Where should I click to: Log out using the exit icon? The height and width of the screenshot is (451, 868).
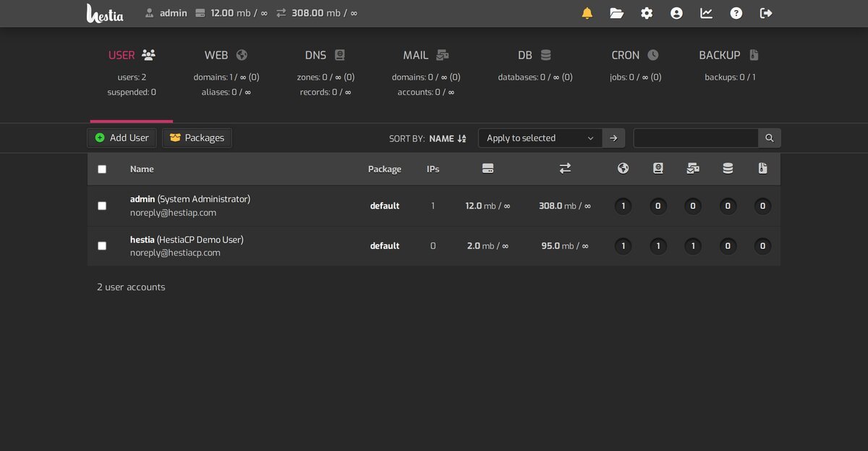[x=766, y=13]
